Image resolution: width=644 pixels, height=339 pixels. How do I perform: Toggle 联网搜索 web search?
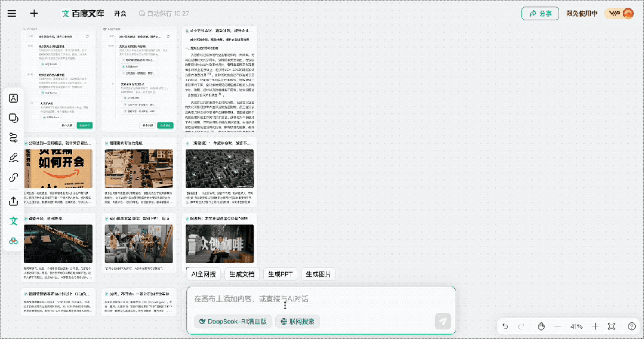297,321
